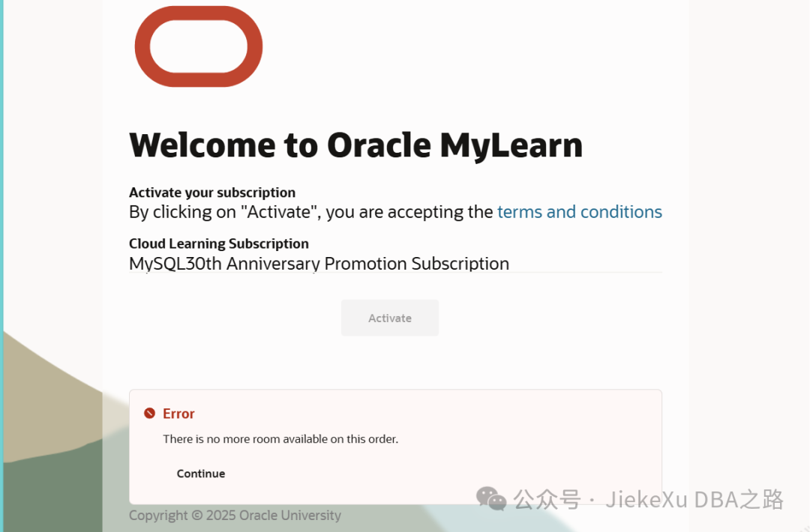Tap the error symbol beside the Error label
The height and width of the screenshot is (532, 810).
(x=150, y=413)
